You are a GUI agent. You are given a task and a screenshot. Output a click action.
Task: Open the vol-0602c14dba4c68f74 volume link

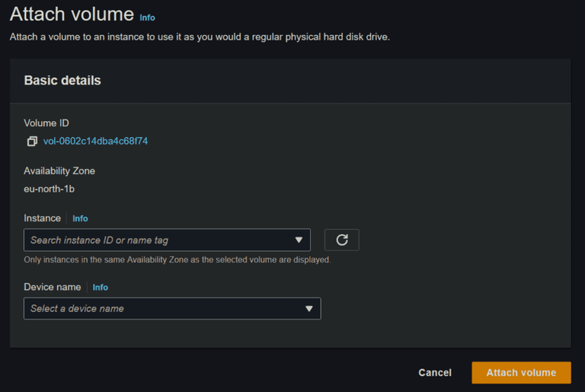(95, 141)
